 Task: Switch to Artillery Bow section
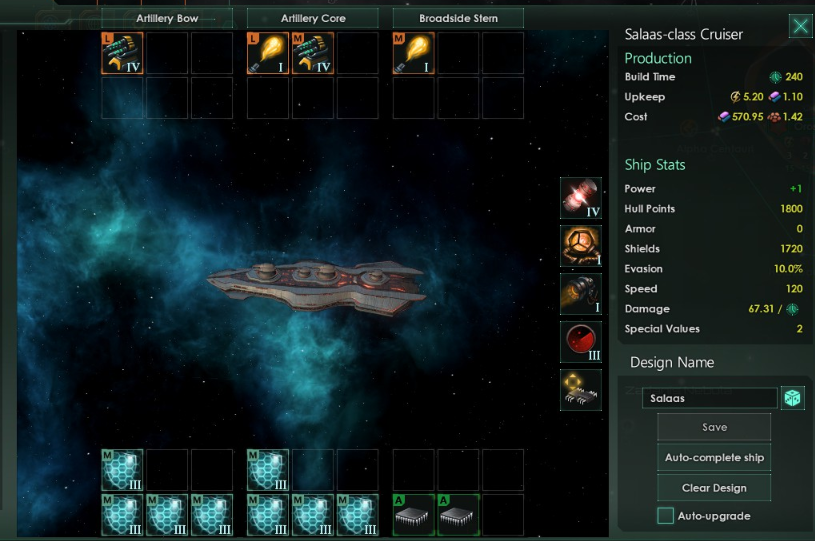(167, 18)
